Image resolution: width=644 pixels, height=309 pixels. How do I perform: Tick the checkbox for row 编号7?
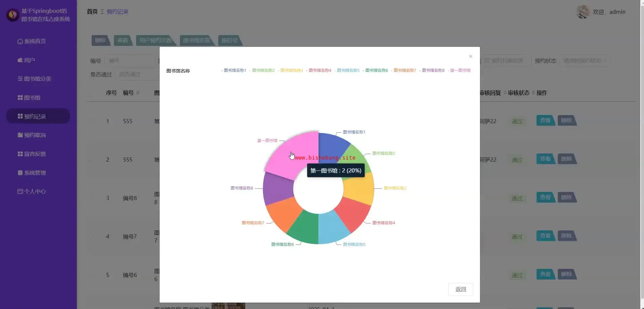coord(91,236)
